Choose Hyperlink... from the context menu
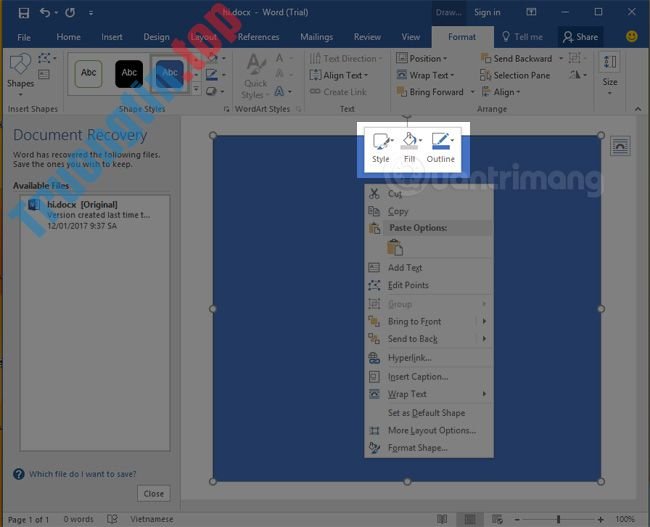 tap(429, 358)
